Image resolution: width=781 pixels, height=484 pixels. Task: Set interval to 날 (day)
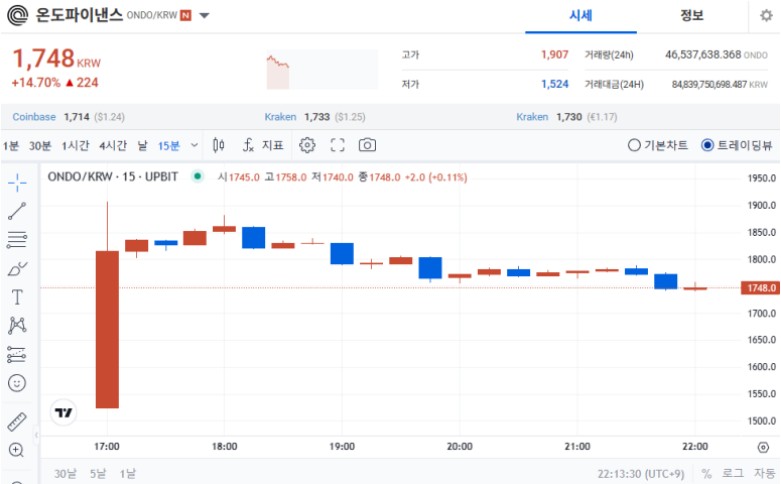coord(142,145)
